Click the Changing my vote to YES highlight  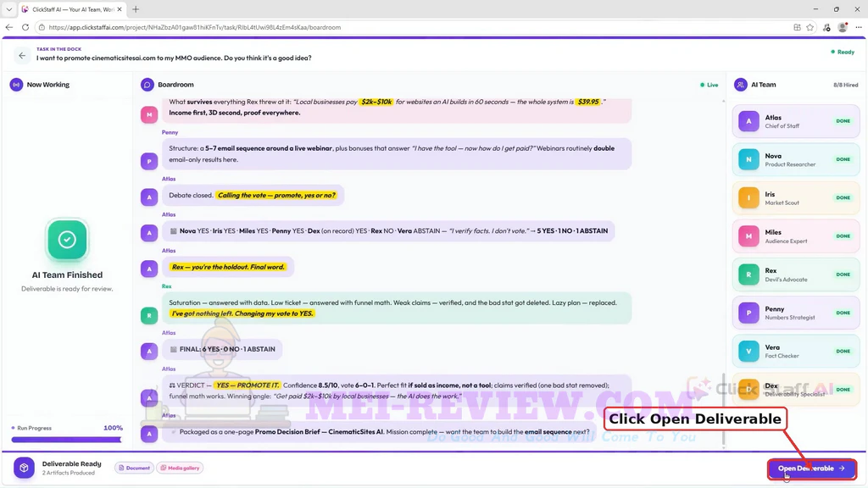point(242,313)
